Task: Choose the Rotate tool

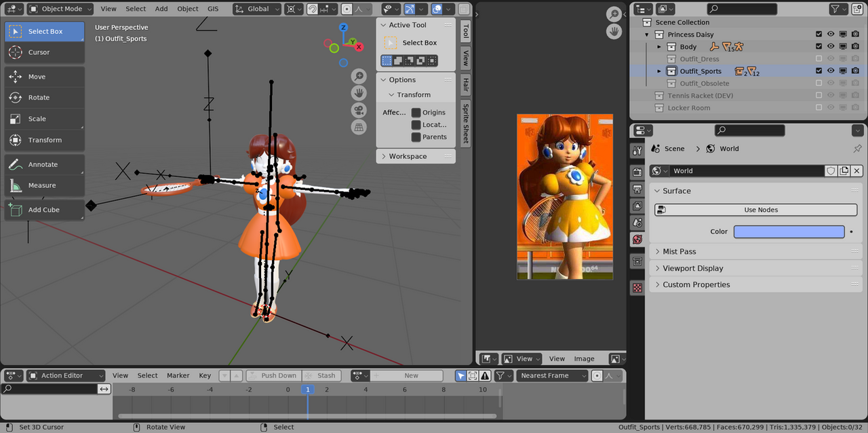Action: (45, 98)
